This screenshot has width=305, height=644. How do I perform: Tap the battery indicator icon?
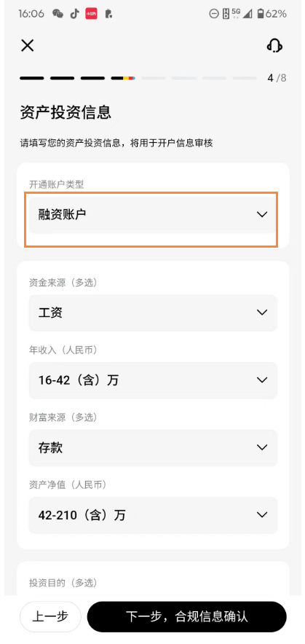tap(261, 14)
